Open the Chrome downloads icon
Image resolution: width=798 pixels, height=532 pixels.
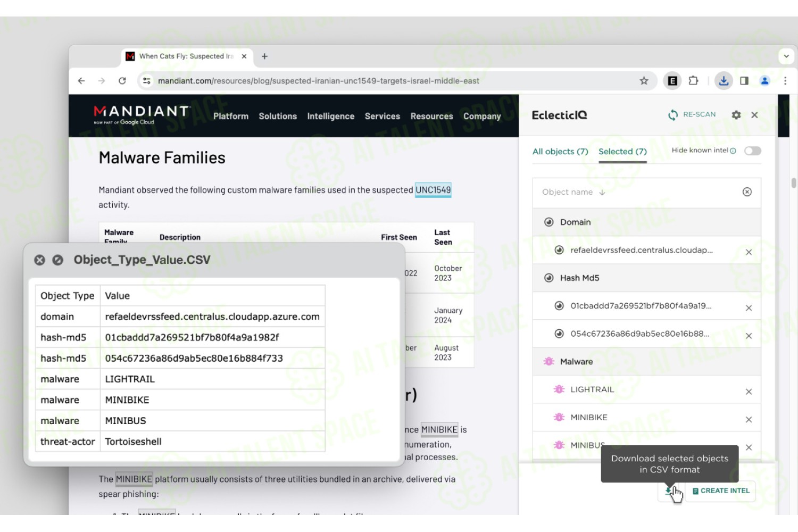[x=724, y=81]
